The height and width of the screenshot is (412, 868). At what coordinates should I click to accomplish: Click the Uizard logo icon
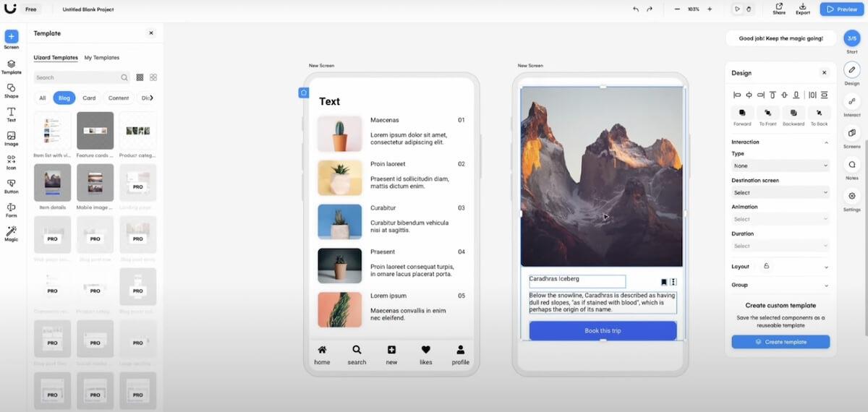[9, 9]
